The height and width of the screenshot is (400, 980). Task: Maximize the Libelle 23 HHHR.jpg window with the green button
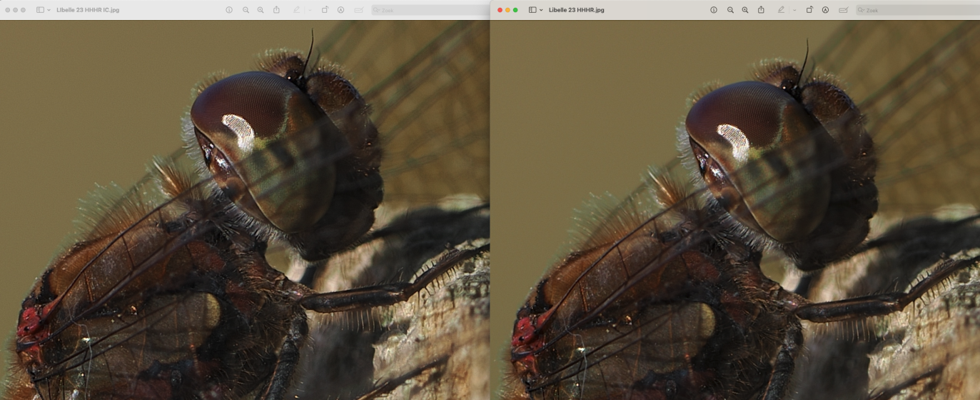tap(515, 10)
